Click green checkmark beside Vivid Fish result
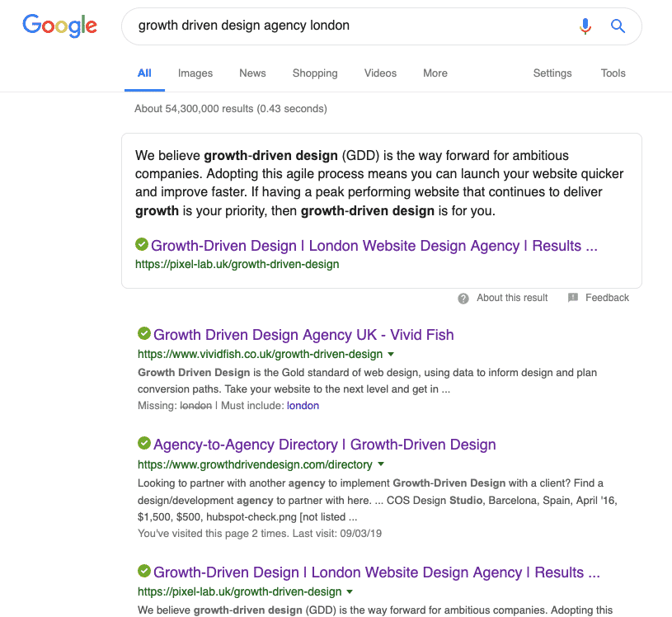The image size is (672, 617). [144, 333]
